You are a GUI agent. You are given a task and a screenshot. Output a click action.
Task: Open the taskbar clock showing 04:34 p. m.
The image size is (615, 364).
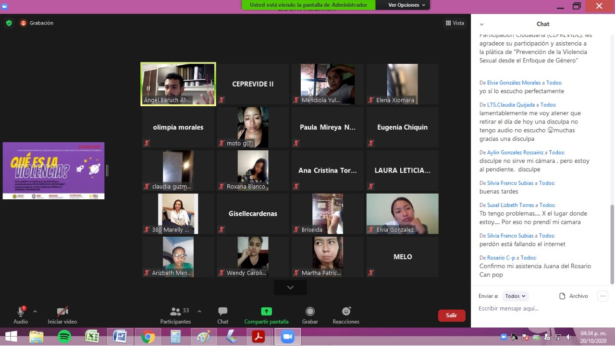593,337
